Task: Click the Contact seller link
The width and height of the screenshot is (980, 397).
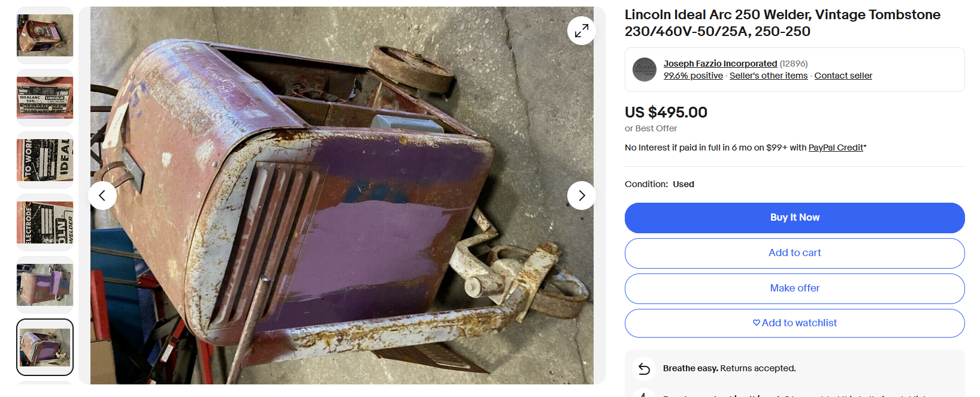Action: (843, 76)
